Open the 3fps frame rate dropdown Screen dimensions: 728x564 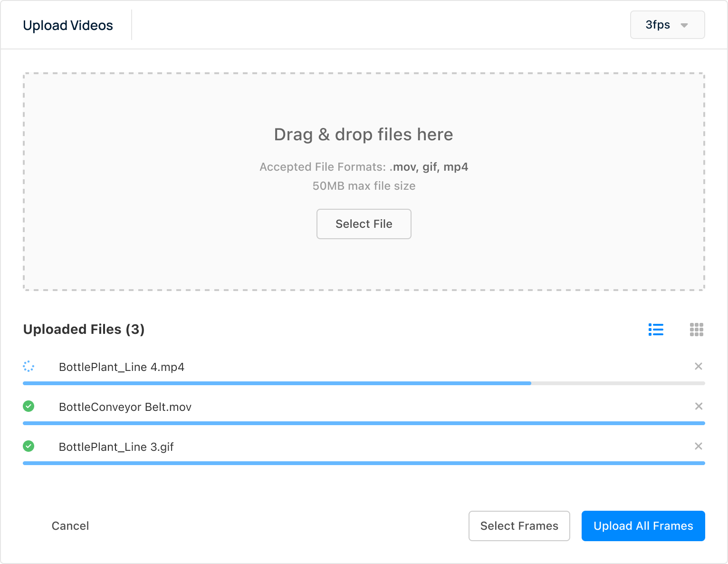[667, 25]
